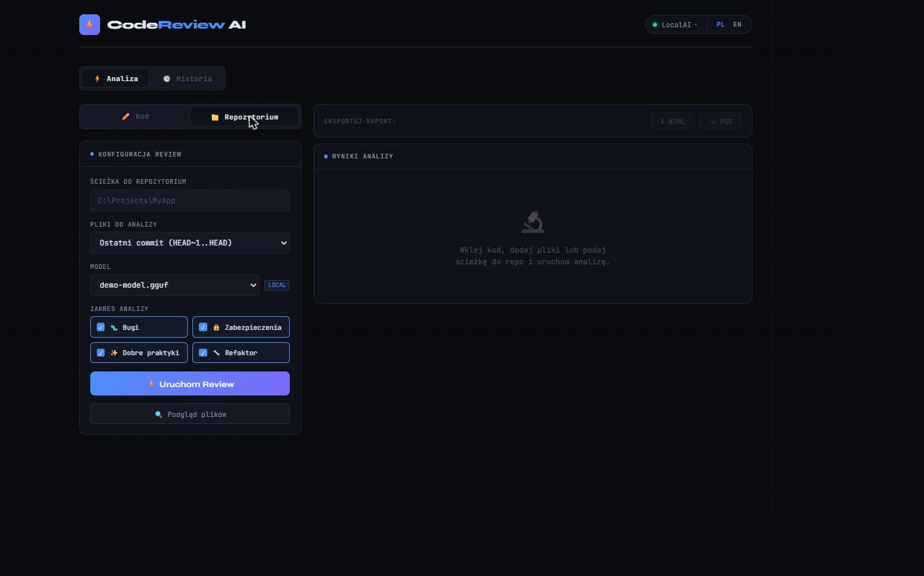Viewport: 924px width, 576px height.
Task: Click the green LocalAI status dot
Action: point(655,25)
